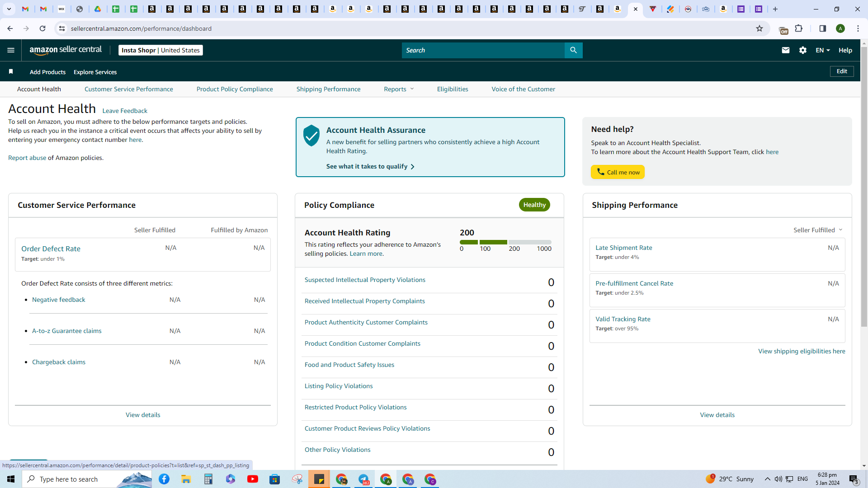Screen dimensions: 868x488
Task: Open Product Policy Compliance tab
Action: pyautogui.click(x=235, y=89)
